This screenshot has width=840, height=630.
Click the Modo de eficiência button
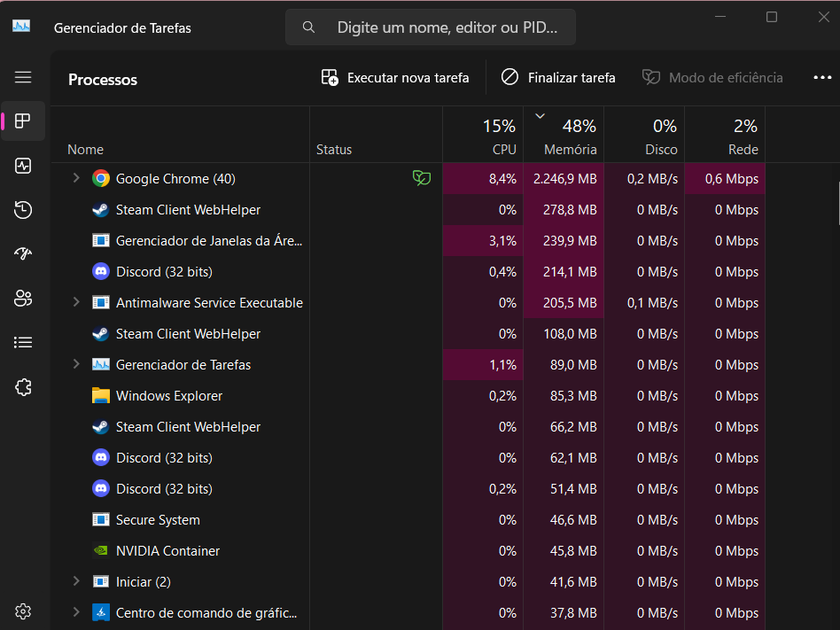coord(712,78)
